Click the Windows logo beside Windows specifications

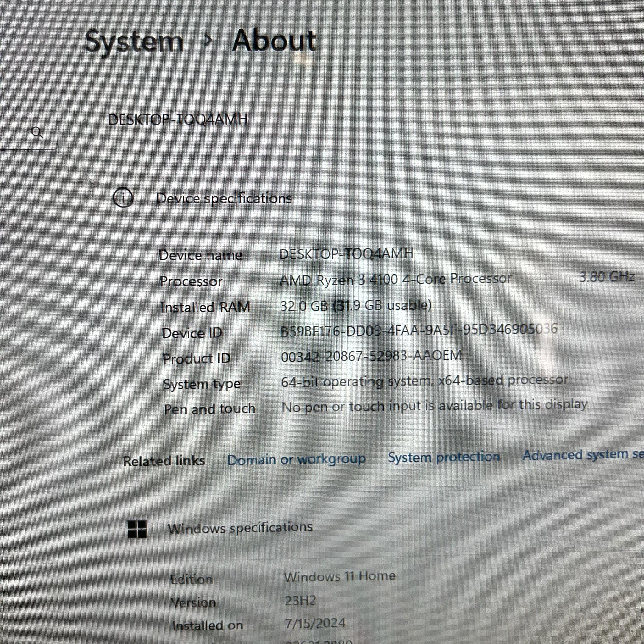click(137, 529)
